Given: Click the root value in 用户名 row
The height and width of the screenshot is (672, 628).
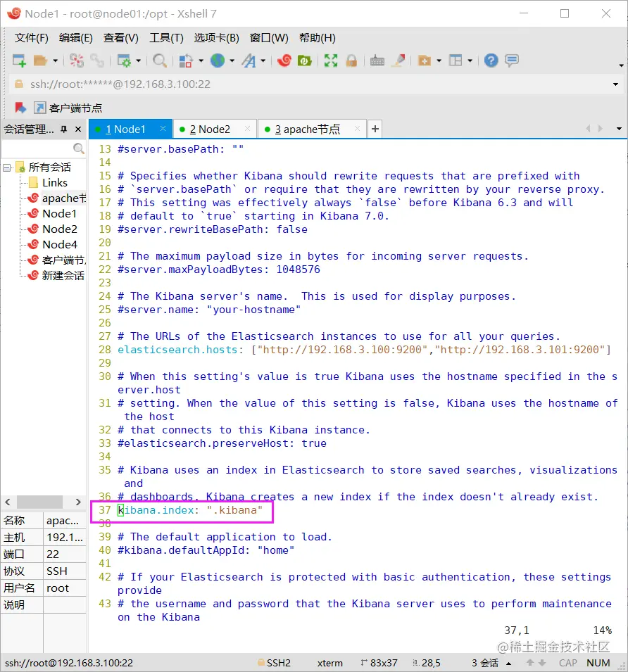Looking at the screenshot, I should point(58,588).
